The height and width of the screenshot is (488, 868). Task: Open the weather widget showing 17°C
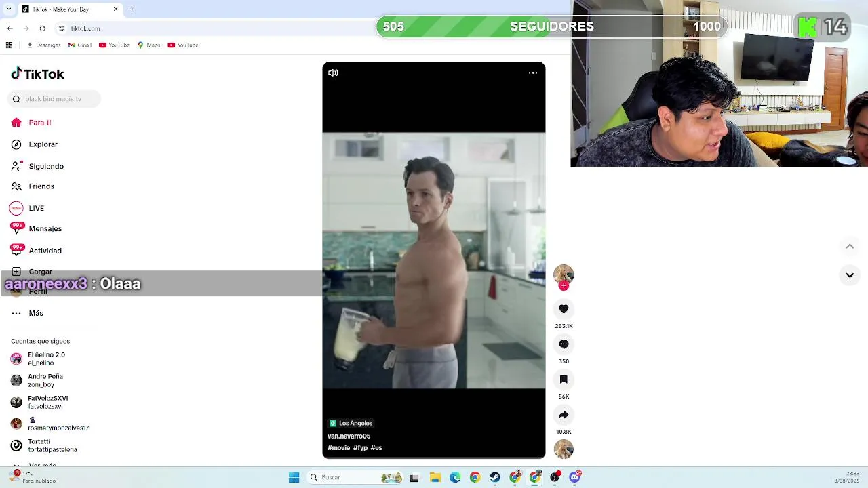pyautogui.click(x=33, y=477)
